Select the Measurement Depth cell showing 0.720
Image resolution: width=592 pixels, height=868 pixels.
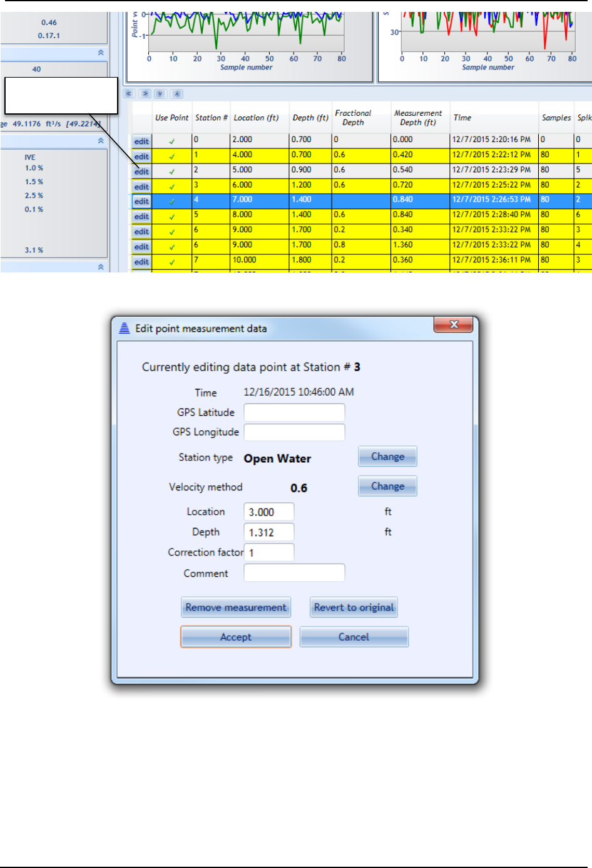tap(420, 185)
